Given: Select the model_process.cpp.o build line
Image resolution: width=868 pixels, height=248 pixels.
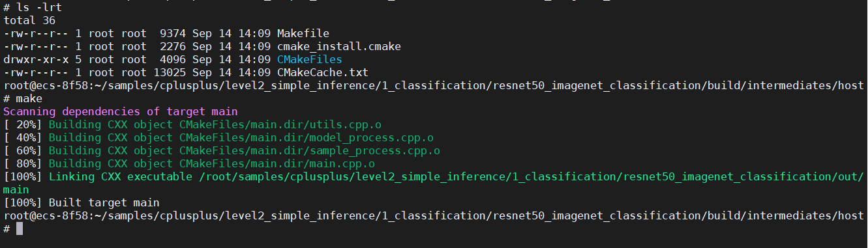Looking at the screenshot, I should pyautogui.click(x=218, y=137).
